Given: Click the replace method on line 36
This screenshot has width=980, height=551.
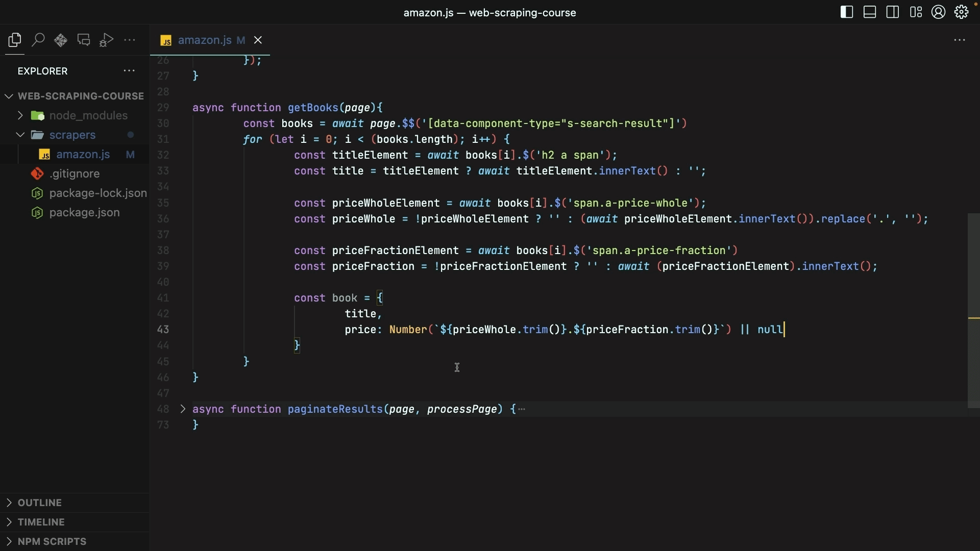Looking at the screenshot, I should tap(843, 219).
